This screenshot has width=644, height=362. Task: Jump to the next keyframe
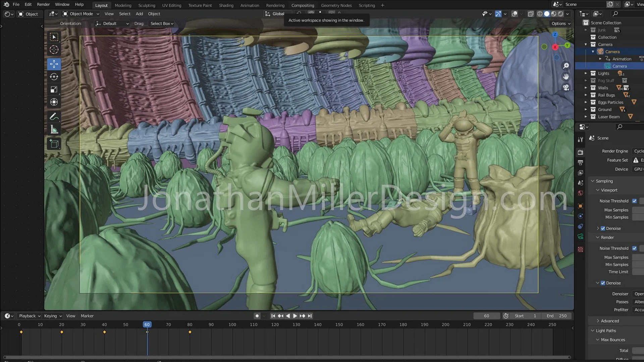pos(302,316)
